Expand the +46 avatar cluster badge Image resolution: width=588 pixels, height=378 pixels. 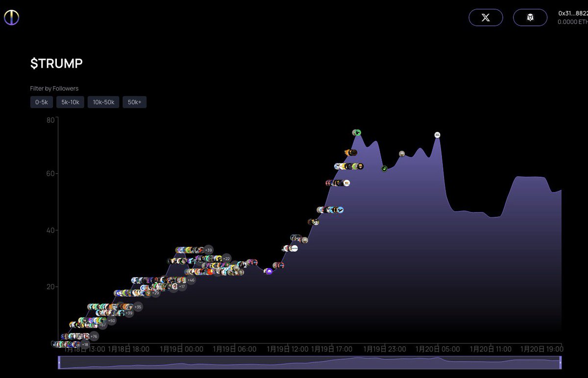pyautogui.click(x=191, y=280)
